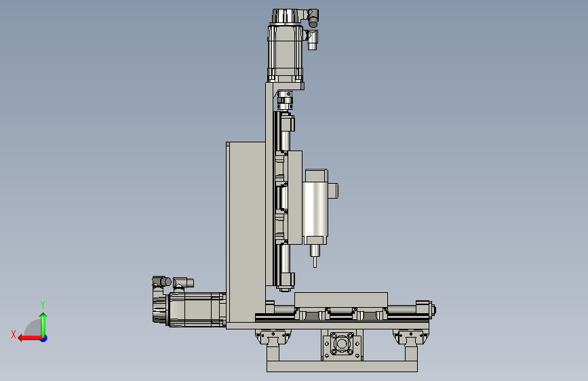Click the red X axis arrow of the triad
Image resolution: width=588 pixels, height=381 pixels.
click(x=30, y=338)
